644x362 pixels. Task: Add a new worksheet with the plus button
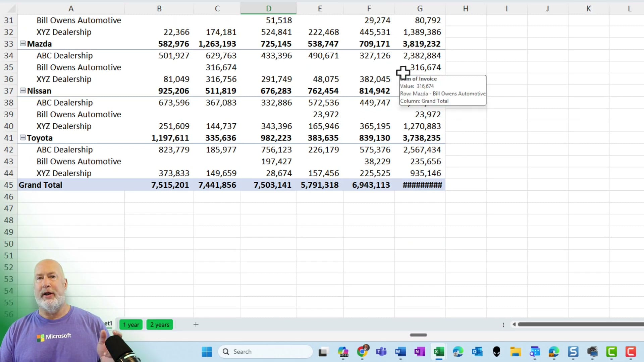click(196, 324)
